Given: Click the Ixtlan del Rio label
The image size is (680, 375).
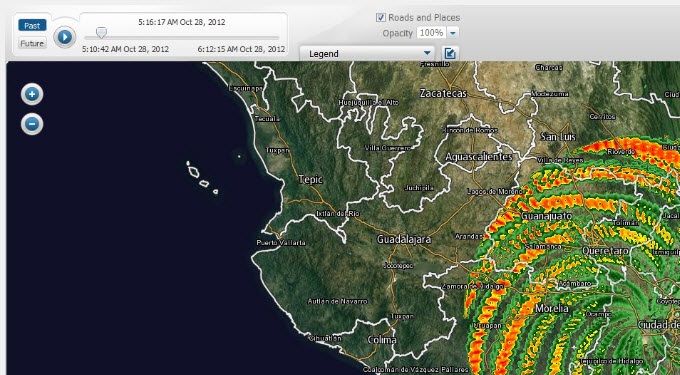Looking at the screenshot, I should point(338,213).
